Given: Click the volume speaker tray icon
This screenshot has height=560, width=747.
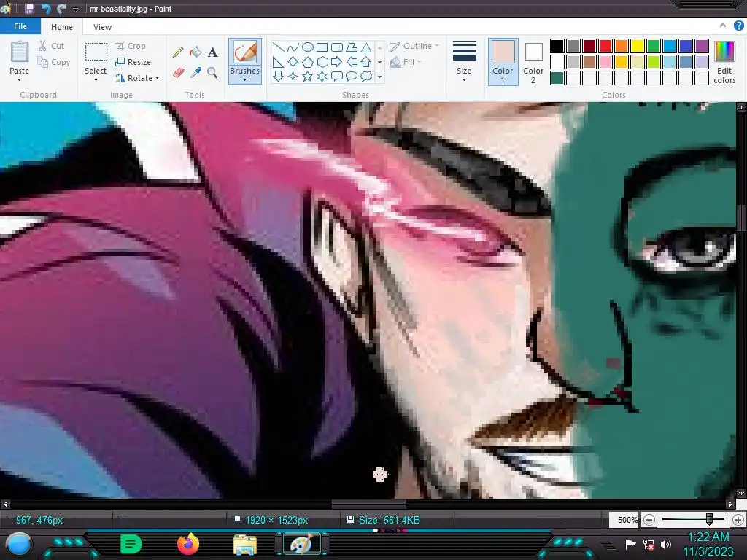Looking at the screenshot, I should coord(665,544).
